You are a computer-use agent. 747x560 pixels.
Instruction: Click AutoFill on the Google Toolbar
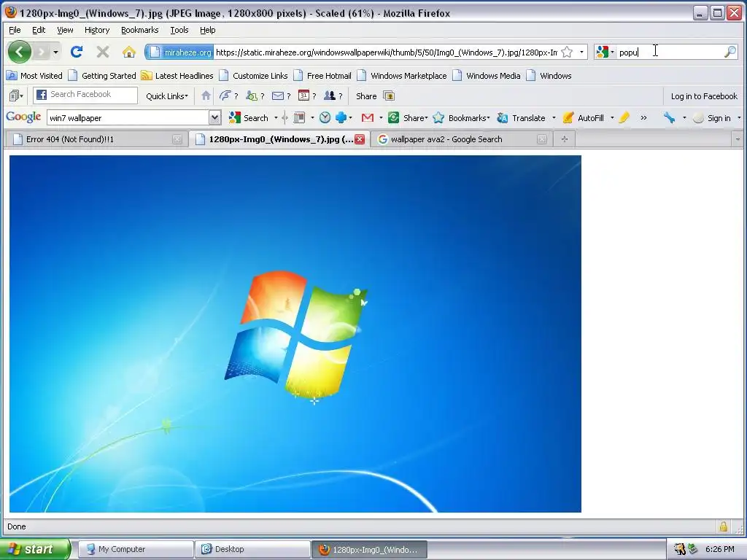click(583, 117)
